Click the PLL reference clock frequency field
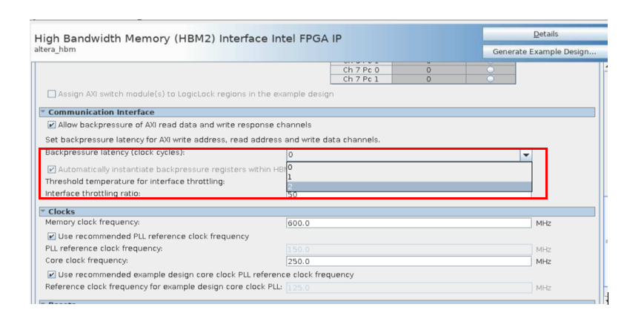The width and height of the screenshot is (644, 330). point(408,248)
